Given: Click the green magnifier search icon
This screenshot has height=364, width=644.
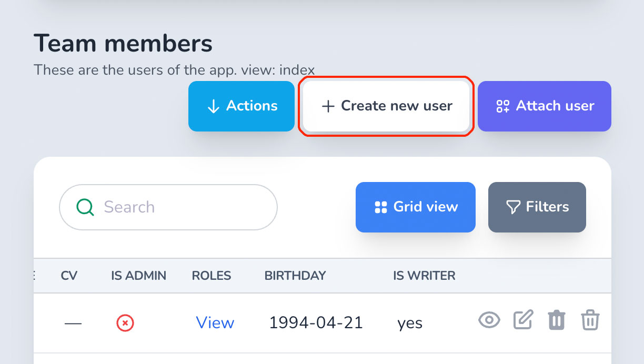Looking at the screenshot, I should click(x=85, y=207).
